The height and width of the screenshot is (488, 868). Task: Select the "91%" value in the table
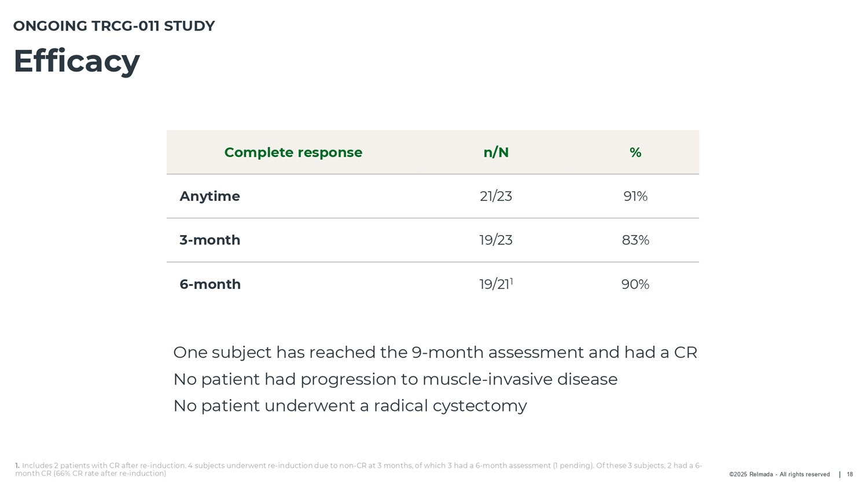pos(635,196)
